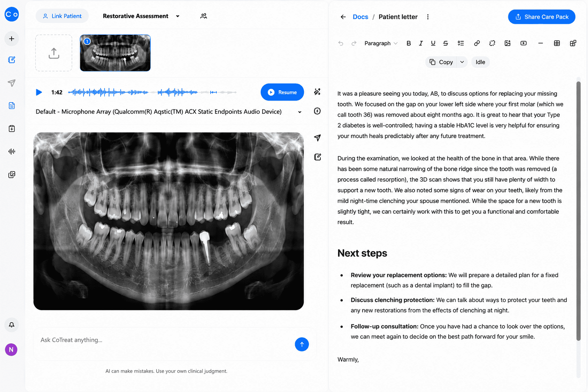Screen dimensions: 588x392
Task: Insert a table
Action: (x=557, y=43)
